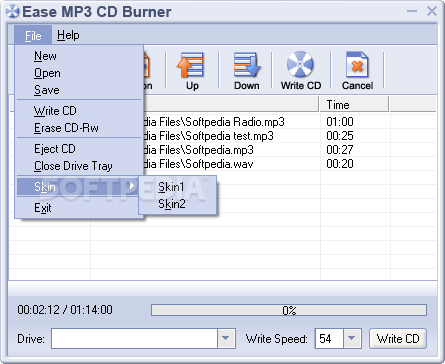
Task: Choose New from the File menu
Action: pos(79,56)
